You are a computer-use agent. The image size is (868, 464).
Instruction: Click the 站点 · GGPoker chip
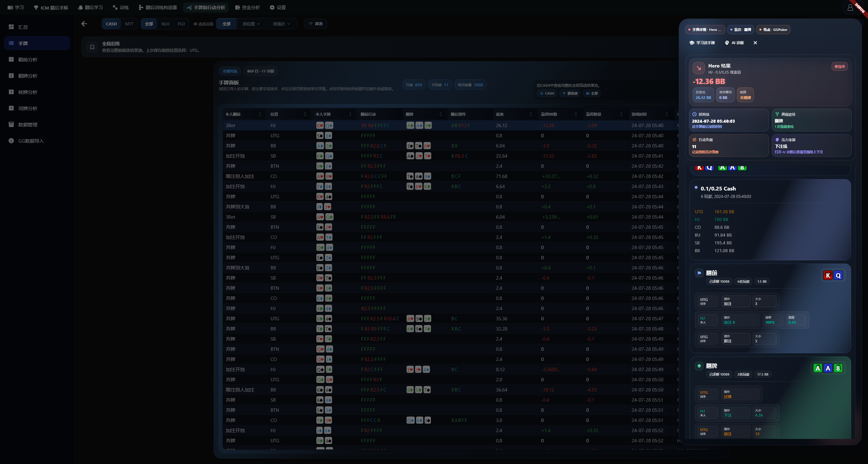coord(773,29)
